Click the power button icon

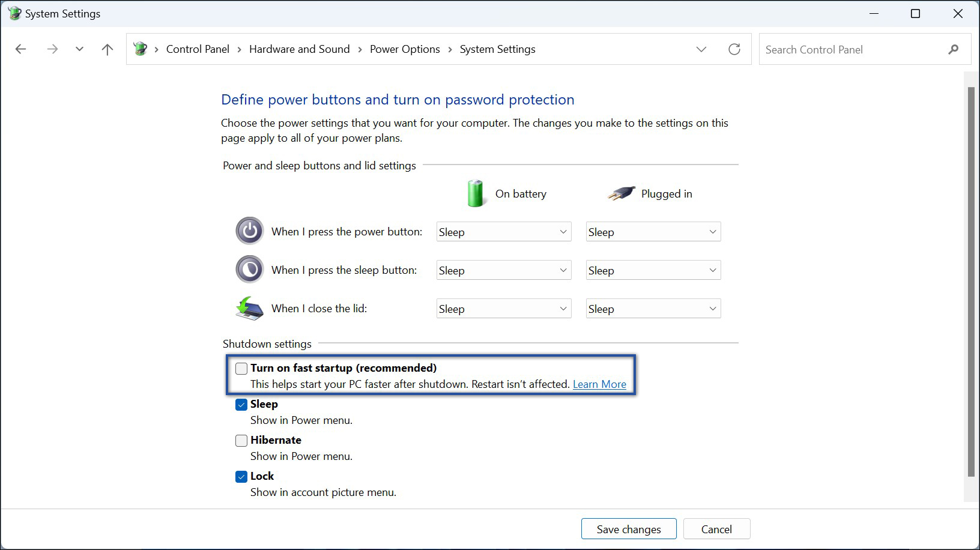[249, 231]
